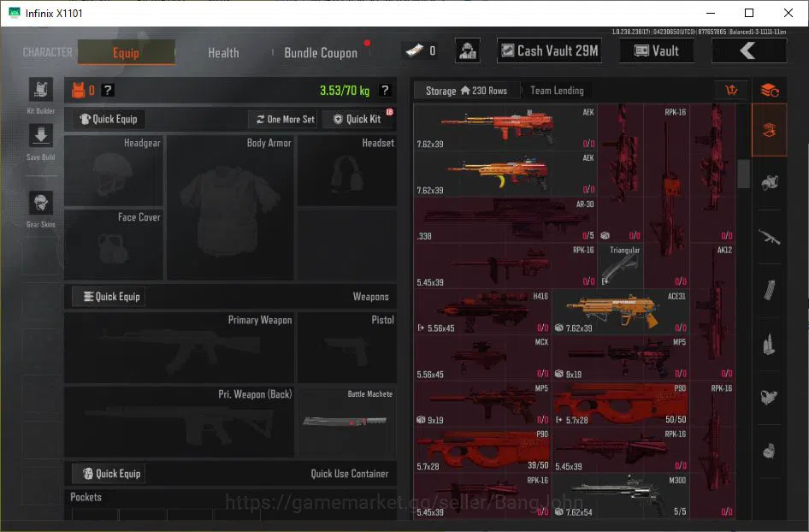Click Quick Equip in the Weapons section
This screenshot has width=809, height=532.
[109, 297]
